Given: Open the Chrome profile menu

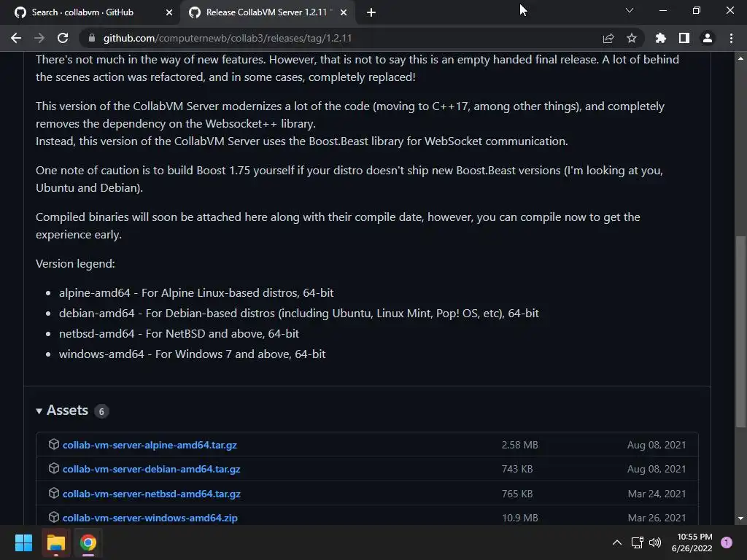Looking at the screenshot, I should [708, 38].
